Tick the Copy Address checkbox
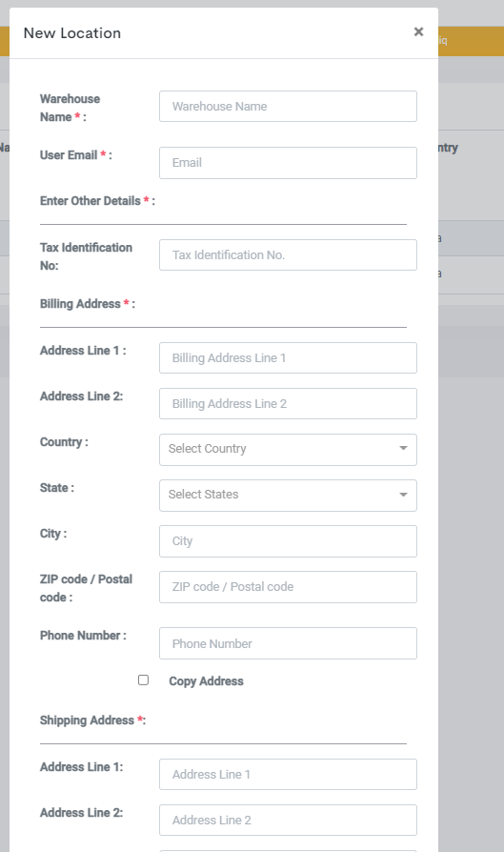 (143, 680)
